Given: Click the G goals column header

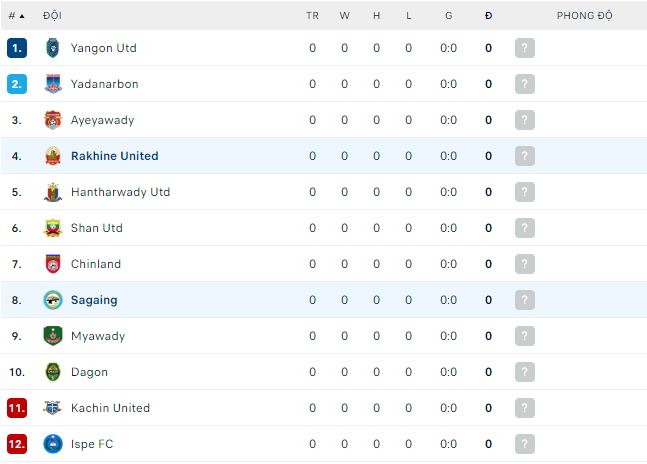Looking at the screenshot, I should click(448, 16).
